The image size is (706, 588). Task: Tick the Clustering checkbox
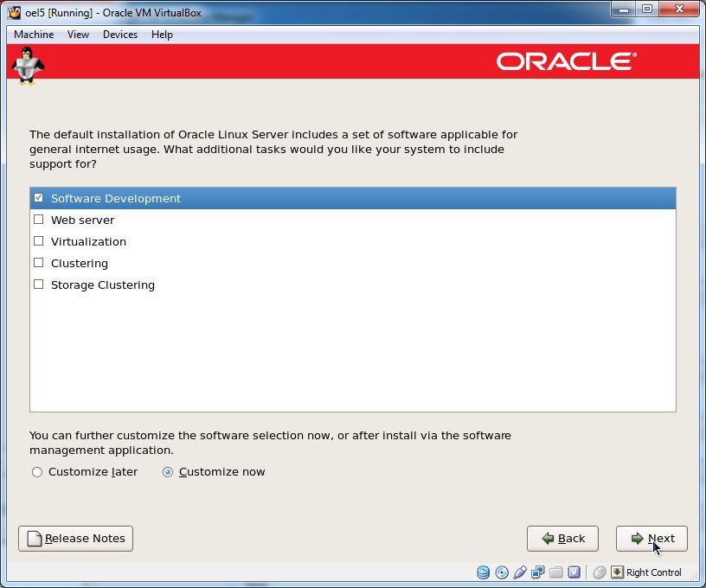(x=39, y=263)
